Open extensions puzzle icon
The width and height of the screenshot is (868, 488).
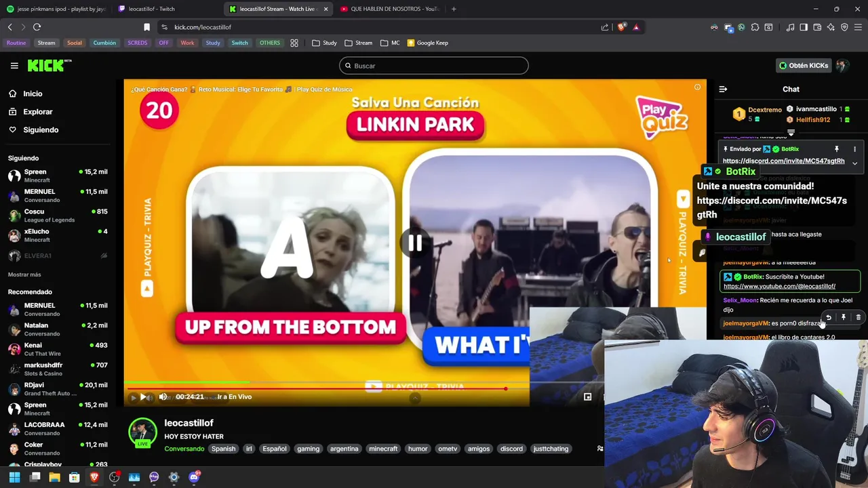(x=755, y=27)
